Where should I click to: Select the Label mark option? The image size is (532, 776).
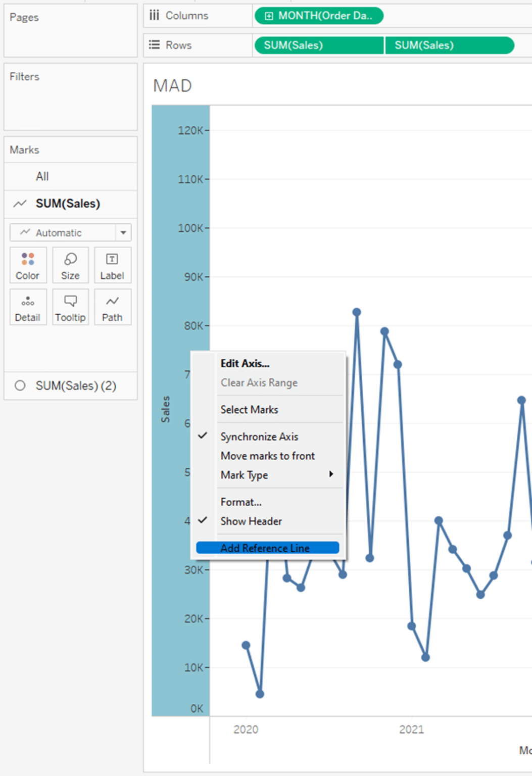pos(112,265)
